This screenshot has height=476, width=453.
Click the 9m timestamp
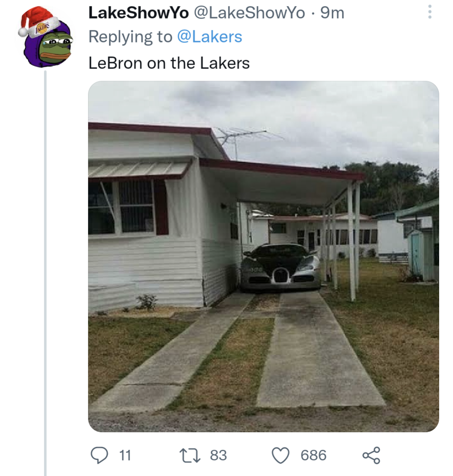pos(333,13)
